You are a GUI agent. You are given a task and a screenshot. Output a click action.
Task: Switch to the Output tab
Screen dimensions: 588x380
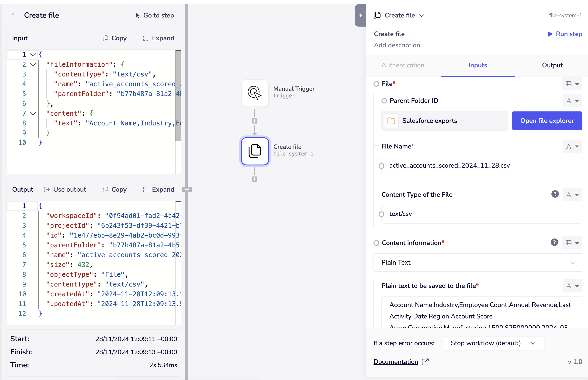point(552,65)
